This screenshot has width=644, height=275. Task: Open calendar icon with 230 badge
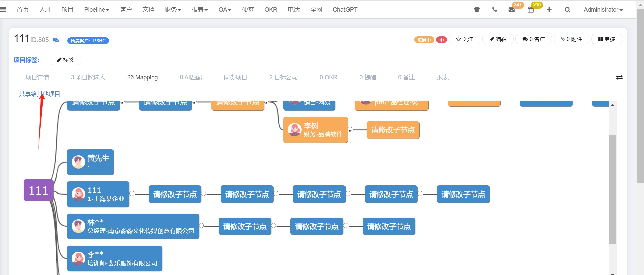(x=531, y=10)
